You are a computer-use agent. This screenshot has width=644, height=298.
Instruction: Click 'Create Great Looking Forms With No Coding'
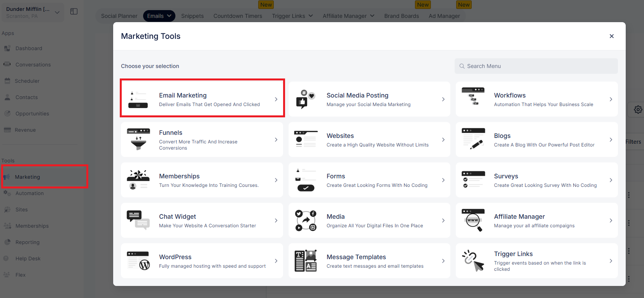[377, 185]
